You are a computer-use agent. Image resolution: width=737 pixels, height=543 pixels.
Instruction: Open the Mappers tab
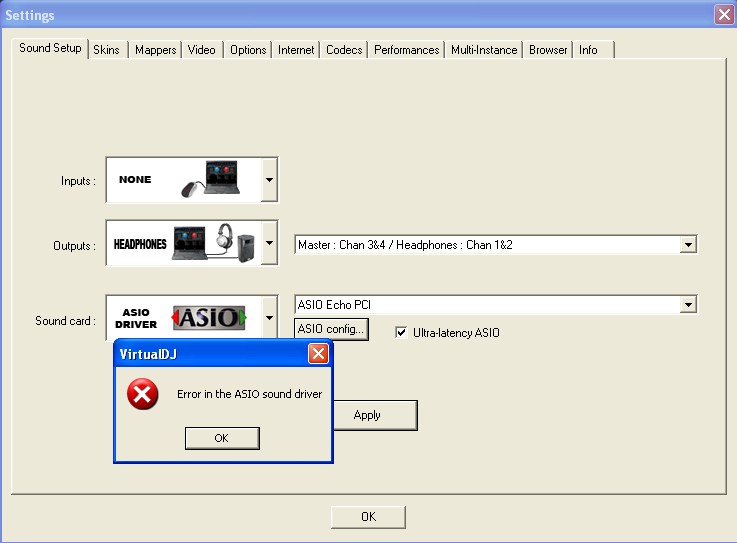[x=156, y=50]
